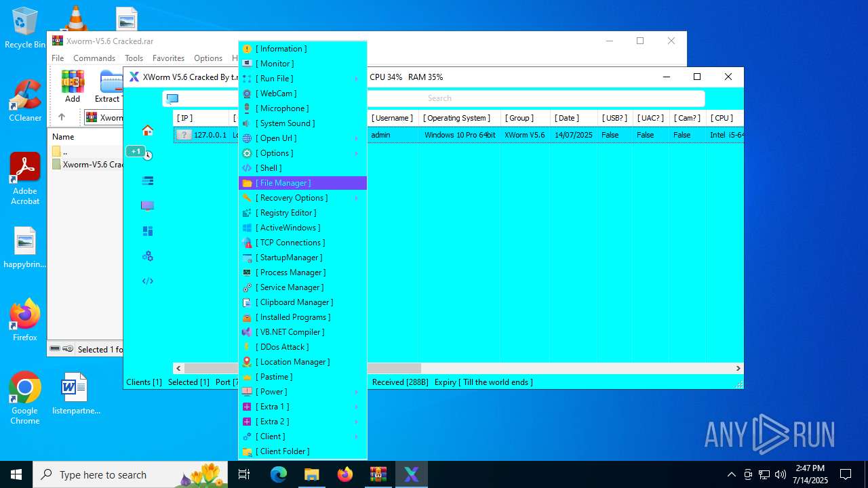868x488 pixels.
Task: Select the highlighted File Manager entry
Action: [302, 183]
